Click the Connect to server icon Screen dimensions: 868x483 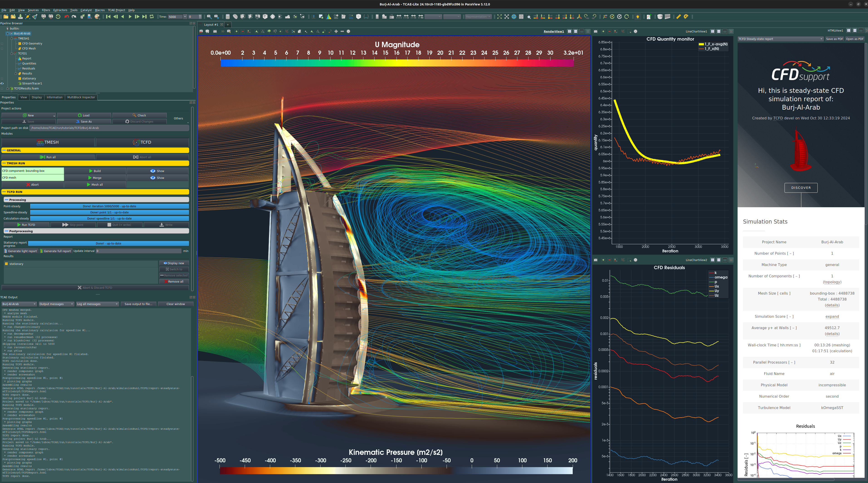[x=44, y=17]
